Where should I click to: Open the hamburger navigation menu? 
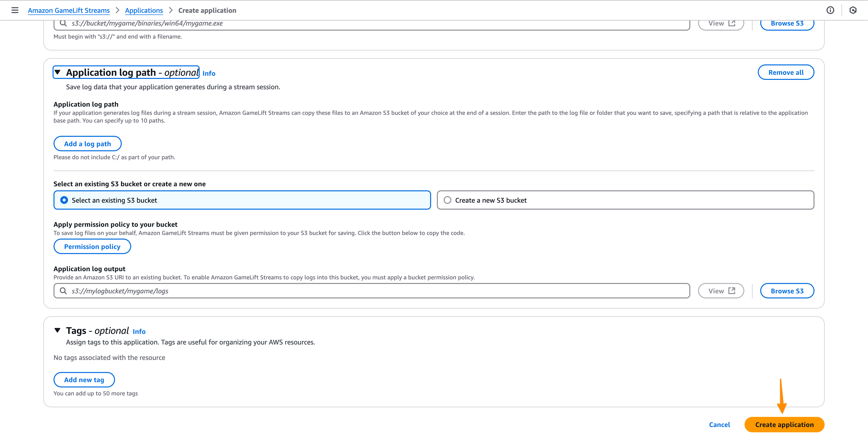click(15, 10)
